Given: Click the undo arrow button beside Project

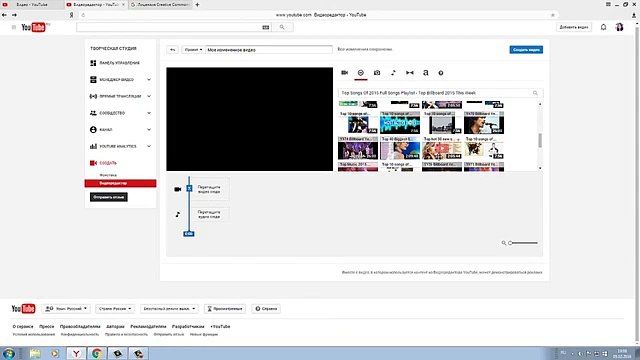Looking at the screenshot, I should pos(173,49).
